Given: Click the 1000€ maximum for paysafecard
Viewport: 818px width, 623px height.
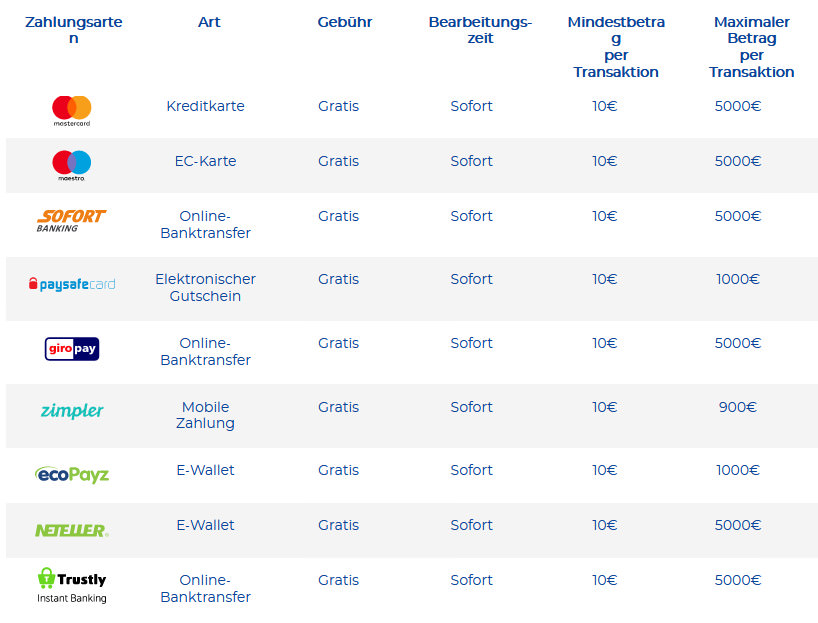Looking at the screenshot, I should 738,279.
